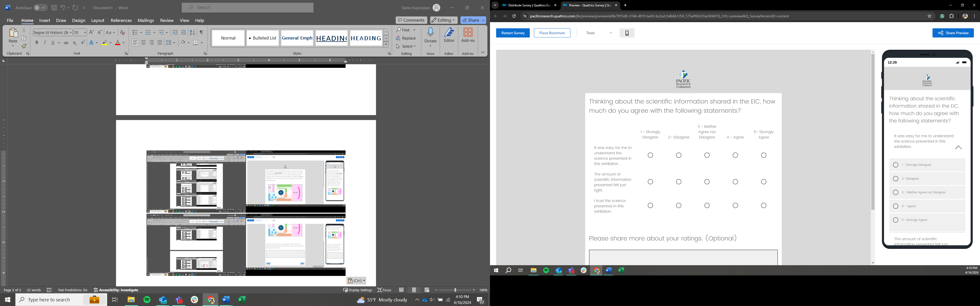The image size is (980, 306).
Task: Open the font size dropdown
Action: tap(84, 33)
